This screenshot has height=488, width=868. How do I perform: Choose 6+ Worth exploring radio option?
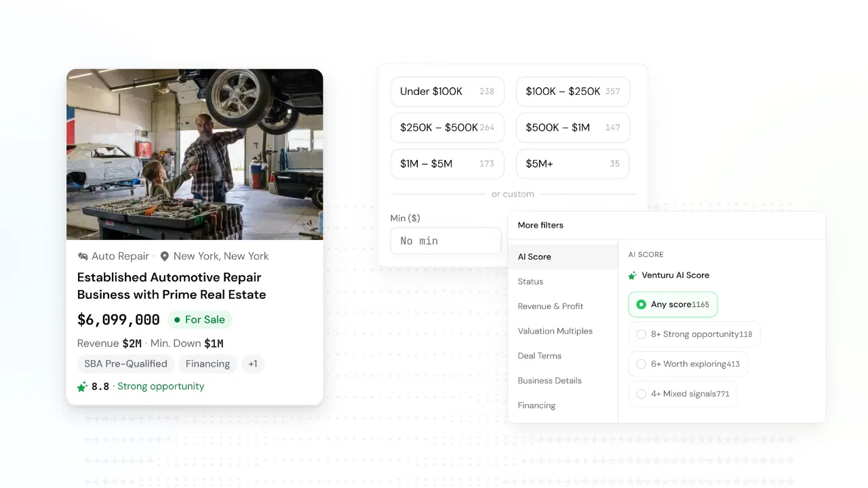[x=642, y=364]
